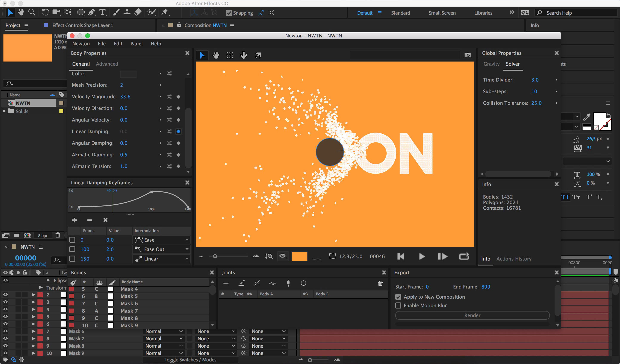This screenshot has height=364, width=620.
Task: Click the pin joint icon in Joints panel
Action: (242, 283)
